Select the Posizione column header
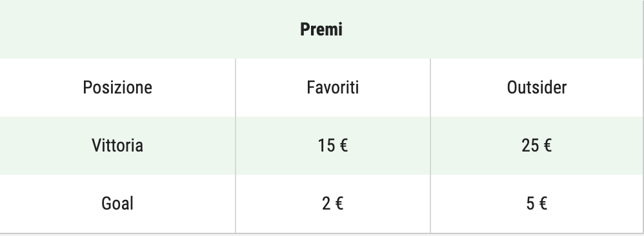 point(117,88)
